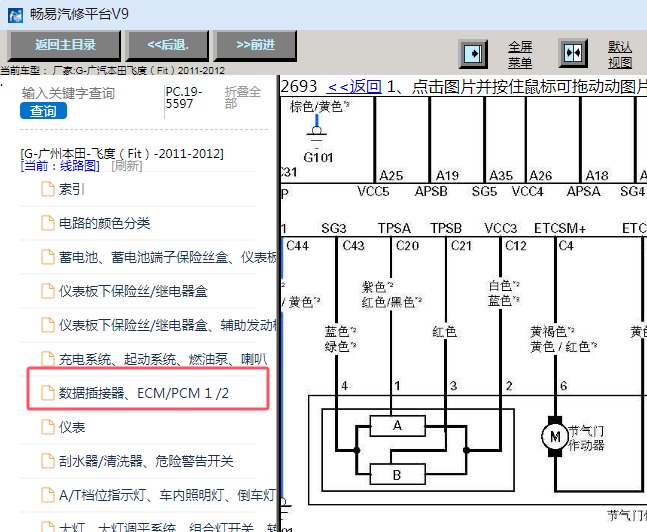This screenshot has height=532, width=647.
Task: Click the 当前：线路图 link
Action: [60, 166]
